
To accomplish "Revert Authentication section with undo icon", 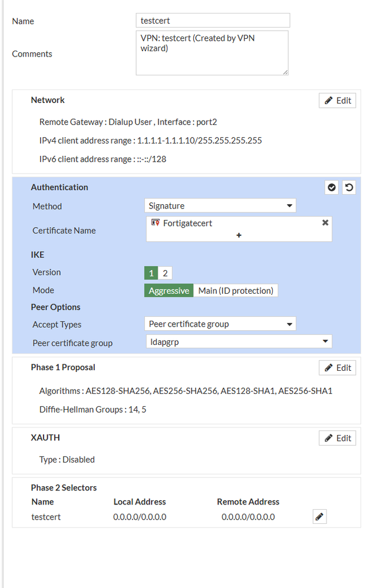I will point(349,187).
